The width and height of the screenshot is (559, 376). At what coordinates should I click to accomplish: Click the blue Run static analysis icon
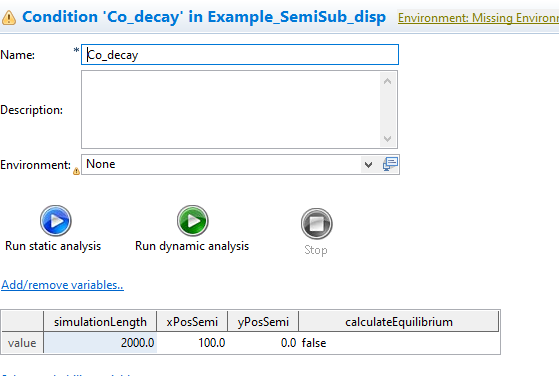click(56, 221)
